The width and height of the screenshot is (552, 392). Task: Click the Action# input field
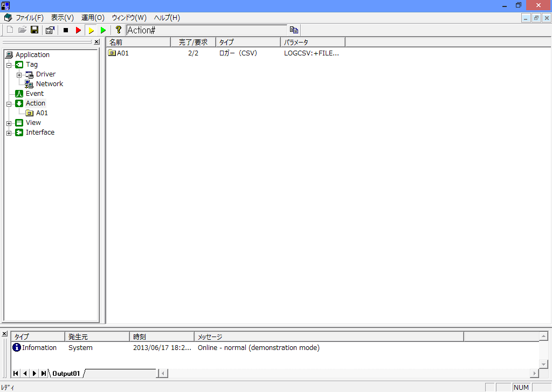[206, 30]
